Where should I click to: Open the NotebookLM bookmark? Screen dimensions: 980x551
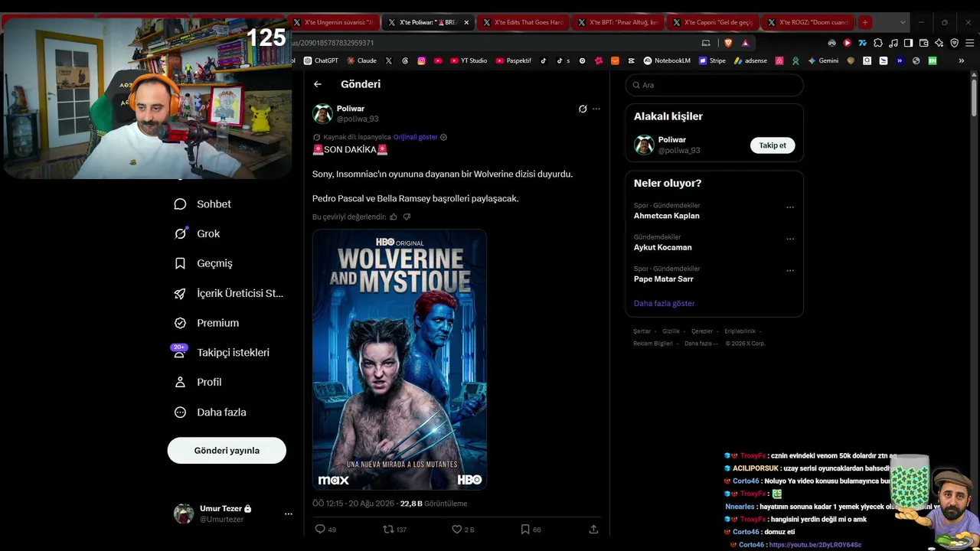(667, 60)
